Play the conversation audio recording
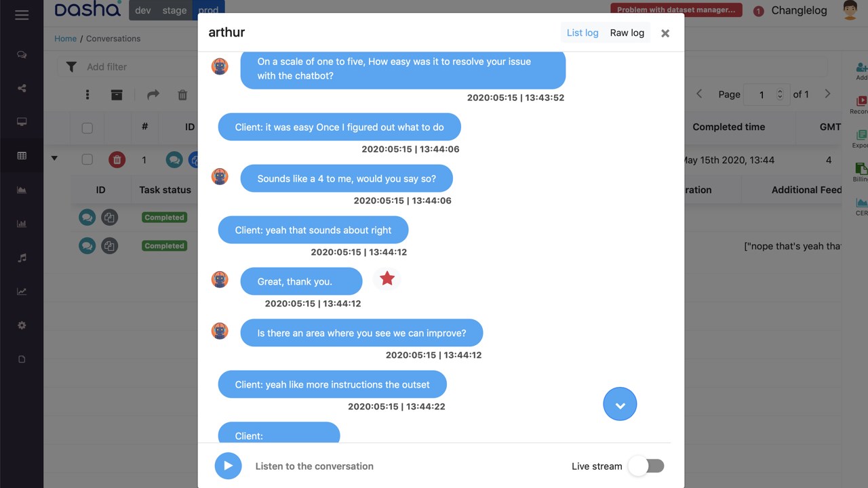This screenshot has width=868, height=488. pos(228,466)
